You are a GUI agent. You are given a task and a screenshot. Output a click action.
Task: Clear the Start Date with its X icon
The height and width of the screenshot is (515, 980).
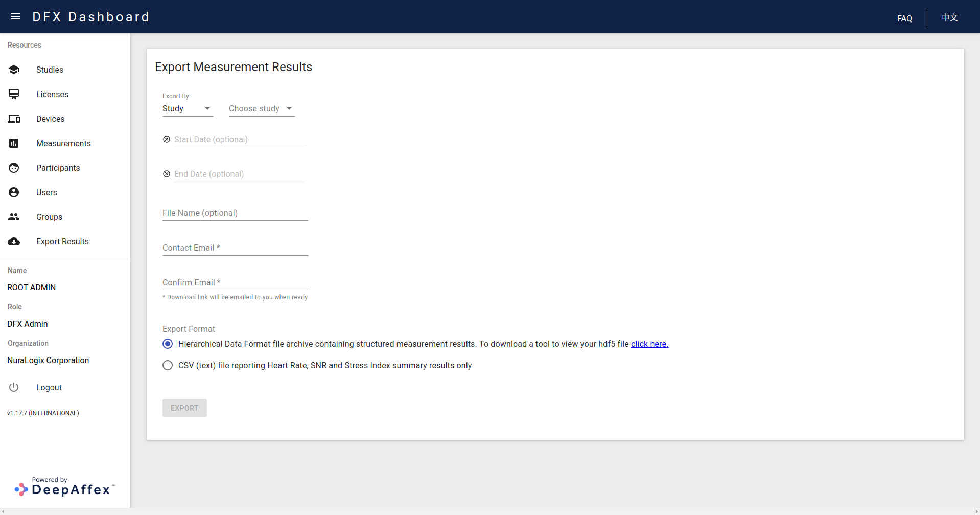(167, 139)
